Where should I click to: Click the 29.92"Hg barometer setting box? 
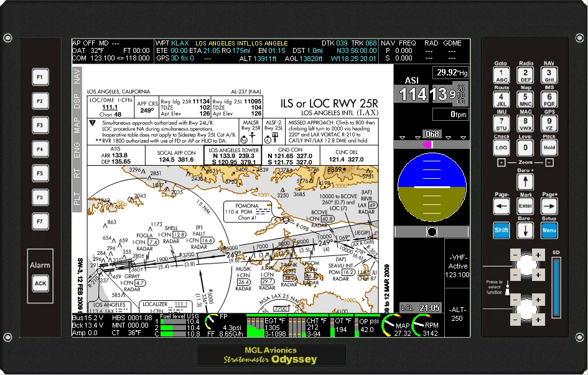450,73
